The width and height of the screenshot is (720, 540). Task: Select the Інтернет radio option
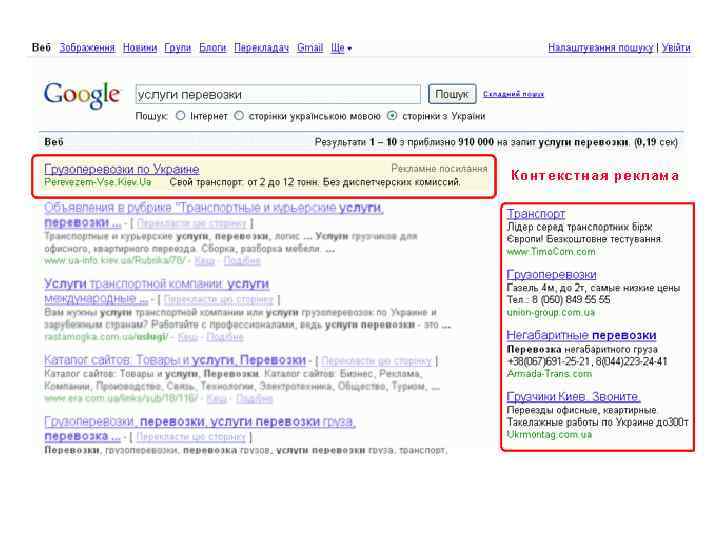[180, 116]
